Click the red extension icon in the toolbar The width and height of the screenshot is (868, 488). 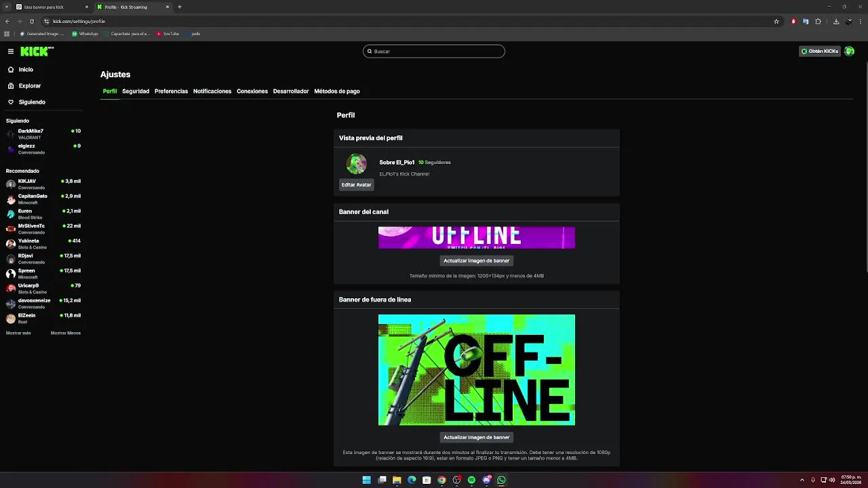point(793,21)
